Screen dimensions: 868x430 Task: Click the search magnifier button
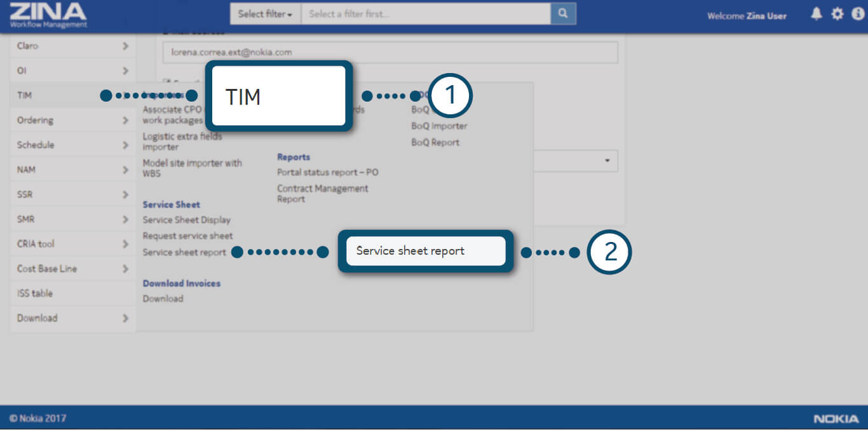pyautogui.click(x=563, y=14)
